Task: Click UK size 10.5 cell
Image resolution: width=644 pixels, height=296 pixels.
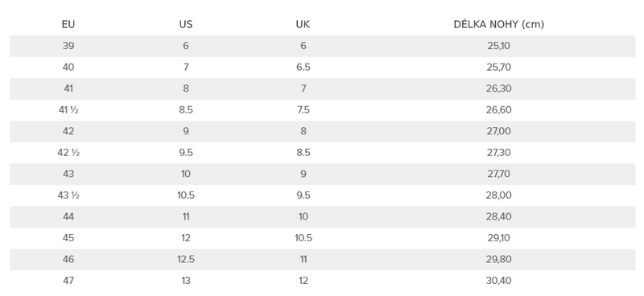Action: [x=303, y=238]
